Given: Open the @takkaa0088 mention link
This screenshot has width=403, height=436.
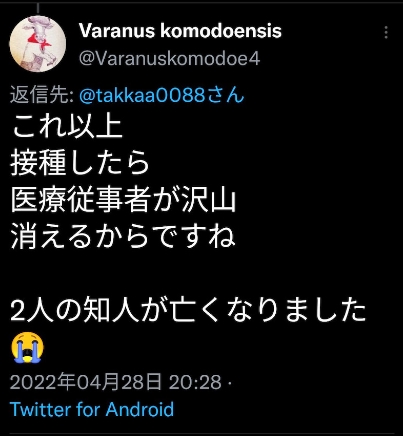Looking at the screenshot, I should click(x=142, y=95).
